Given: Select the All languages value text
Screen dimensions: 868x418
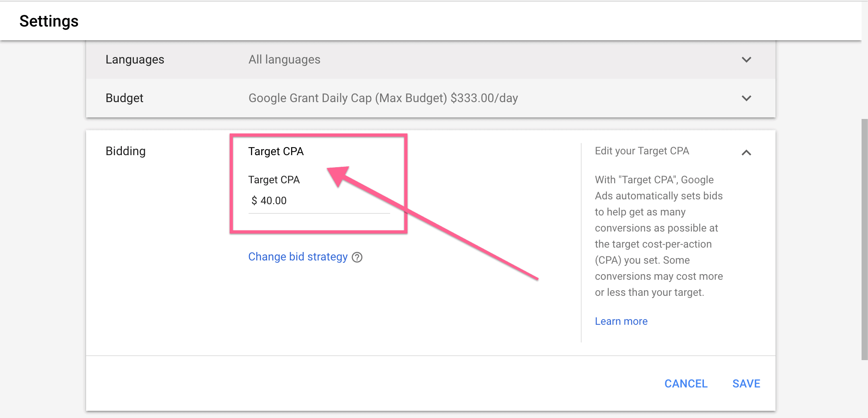Looking at the screenshot, I should pos(284,59).
